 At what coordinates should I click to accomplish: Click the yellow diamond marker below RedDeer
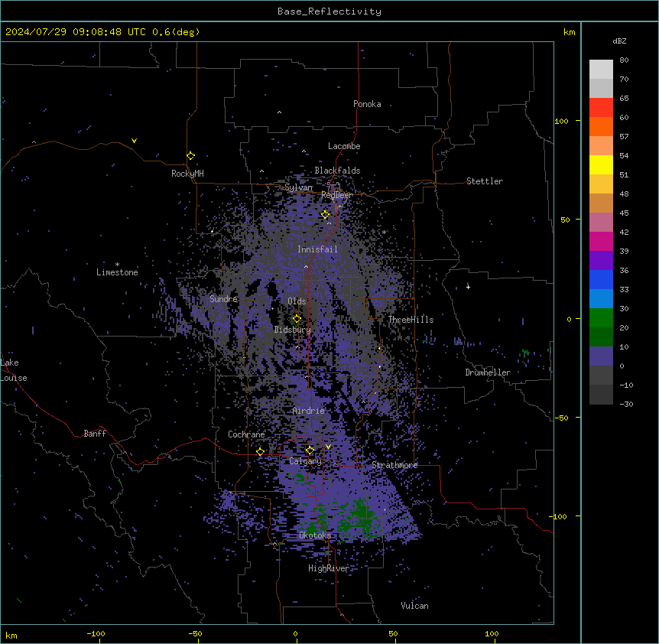tap(325, 215)
